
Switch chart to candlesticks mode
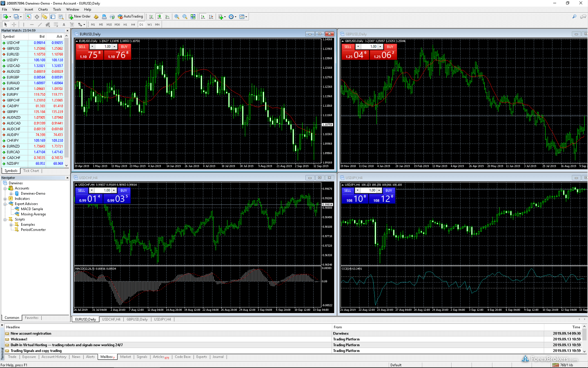[x=159, y=17]
